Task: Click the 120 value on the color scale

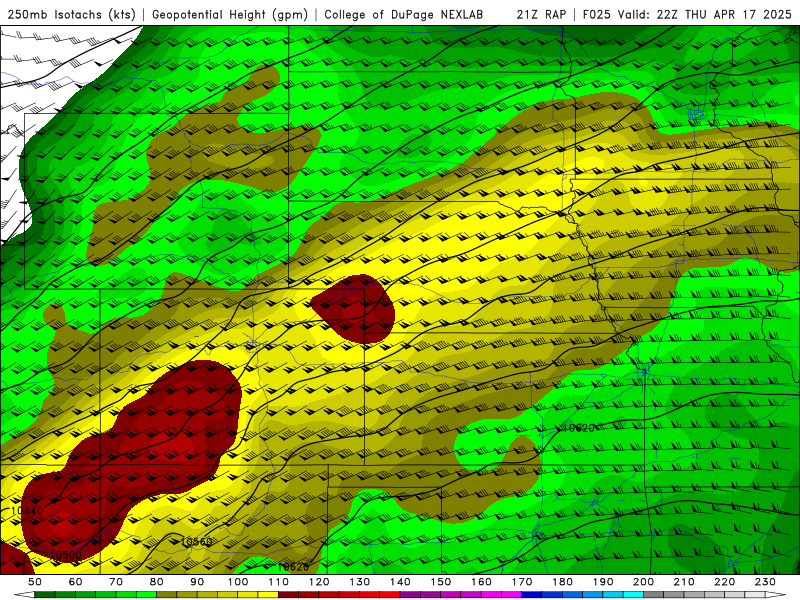Action: (319, 582)
